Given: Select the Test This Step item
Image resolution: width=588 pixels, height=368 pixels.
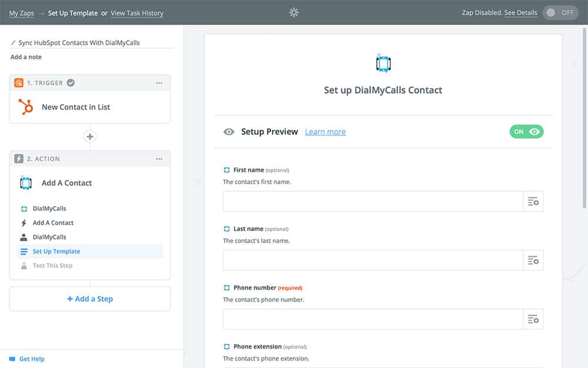Looking at the screenshot, I should click(52, 266).
